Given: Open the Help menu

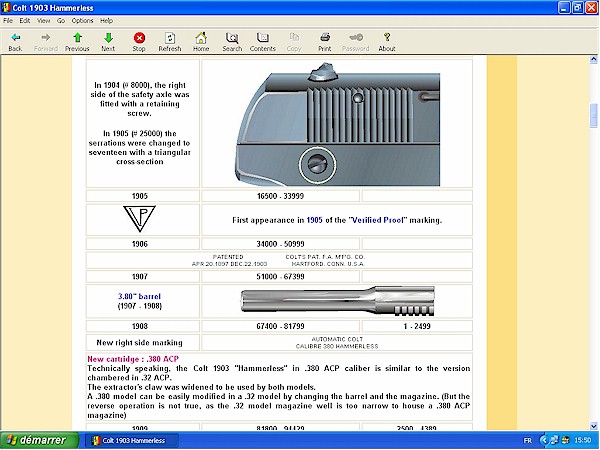Looking at the screenshot, I should [x=106, y=21].
